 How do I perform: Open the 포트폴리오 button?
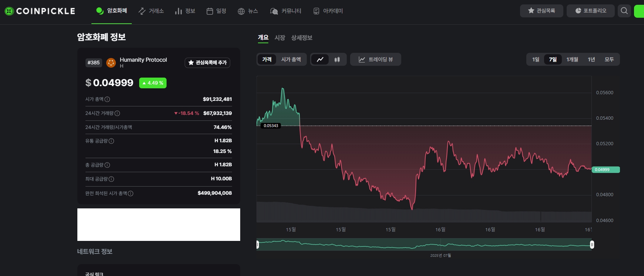[591, 11]
